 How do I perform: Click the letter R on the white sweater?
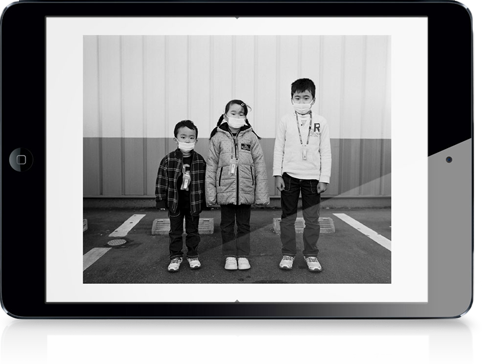[x=317, y=127]
